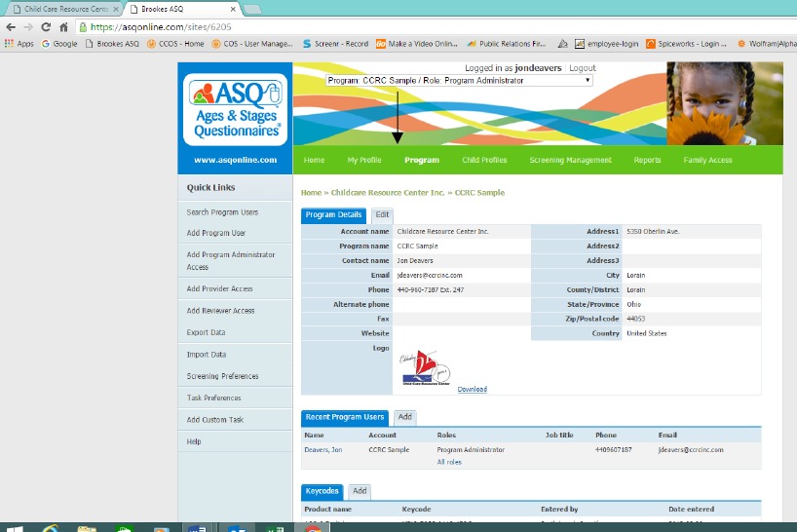
Task: Click the Download link under the logo
Action: click(x=472, y=390)
